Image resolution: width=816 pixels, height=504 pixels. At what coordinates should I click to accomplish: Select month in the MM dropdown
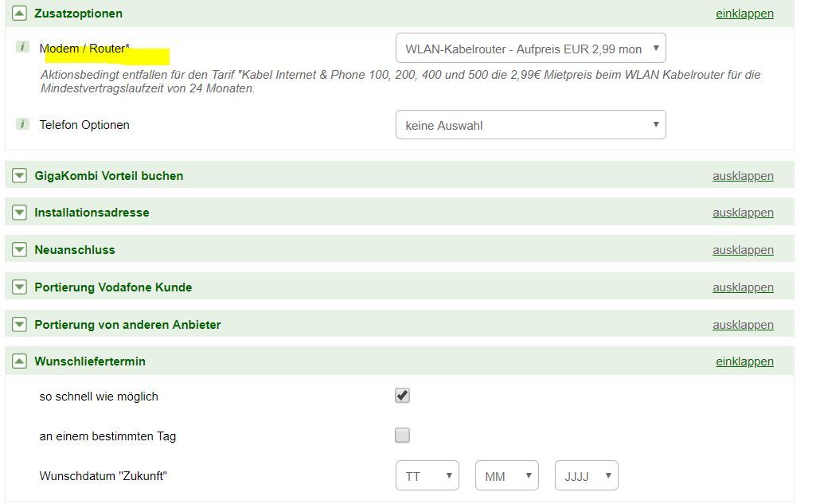[x=506, y=476]
